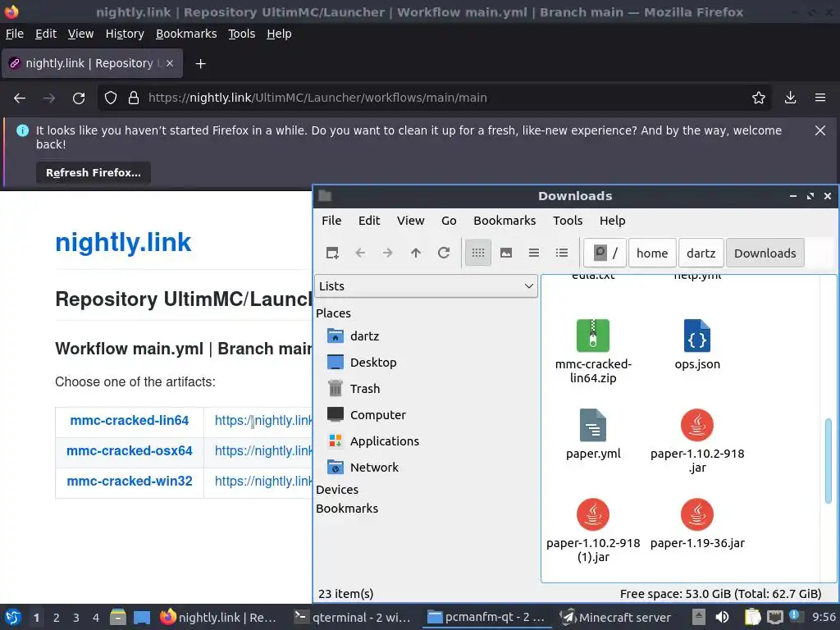Open Firefox History menu

125,34
